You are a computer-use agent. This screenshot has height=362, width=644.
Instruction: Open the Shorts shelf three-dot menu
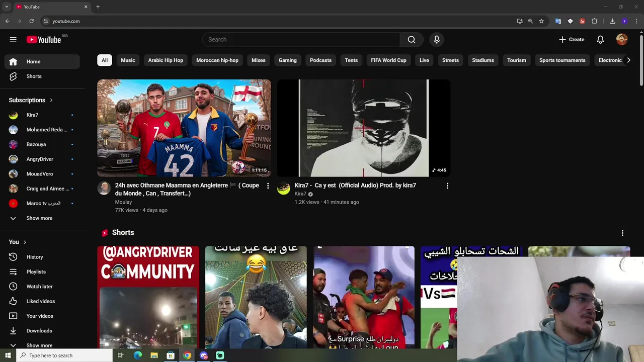622,233
